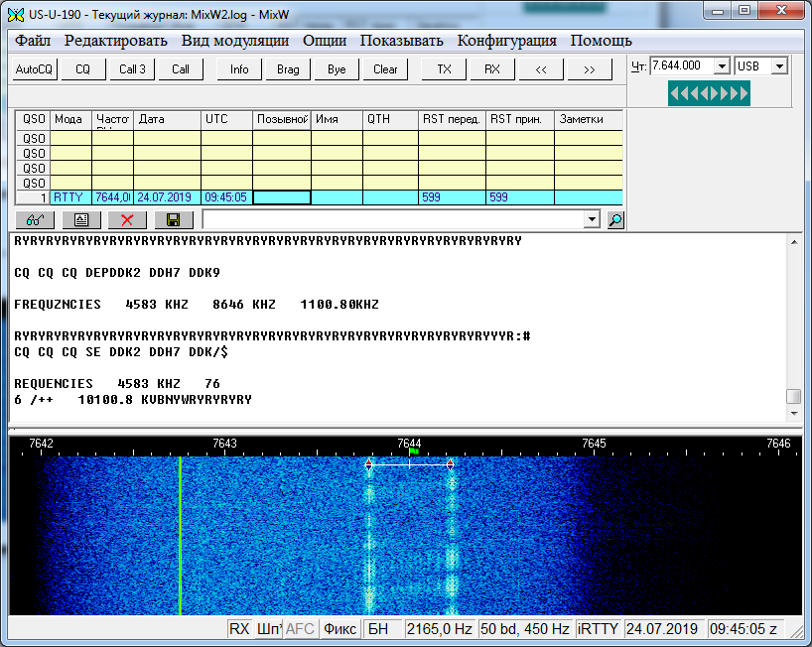Open the QSO card details icon
Image resolution: width=812 pixels, height=647 pixels.
81,220
